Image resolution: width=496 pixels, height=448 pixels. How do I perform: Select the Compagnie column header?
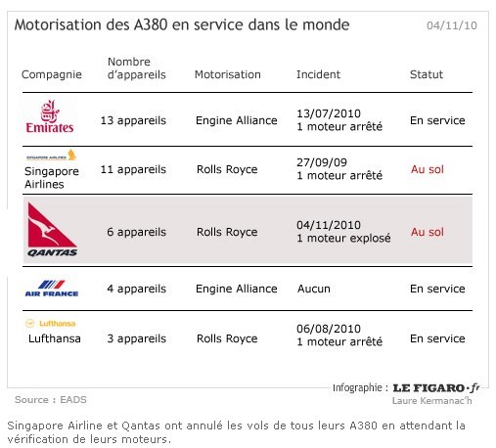[52, 74]
